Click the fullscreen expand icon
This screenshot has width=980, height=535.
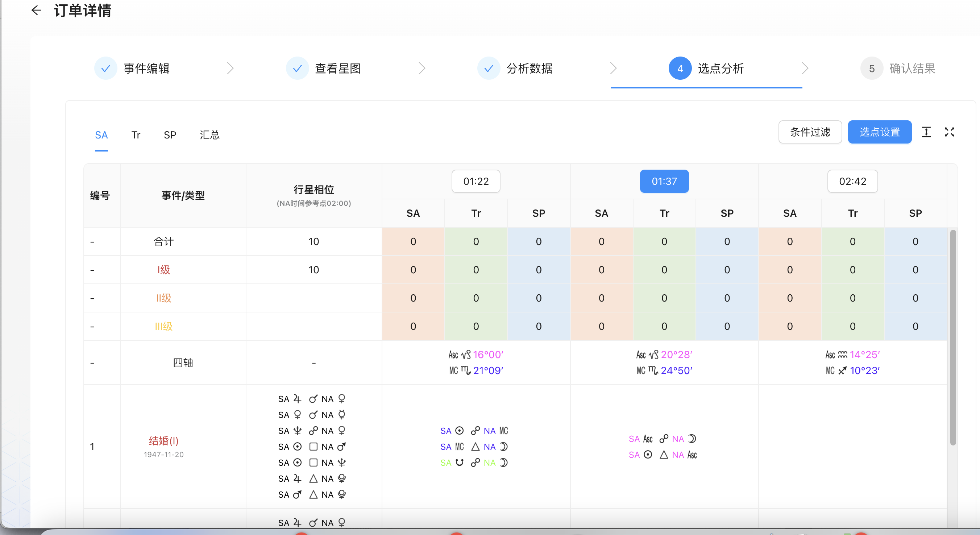click(949, 132)
